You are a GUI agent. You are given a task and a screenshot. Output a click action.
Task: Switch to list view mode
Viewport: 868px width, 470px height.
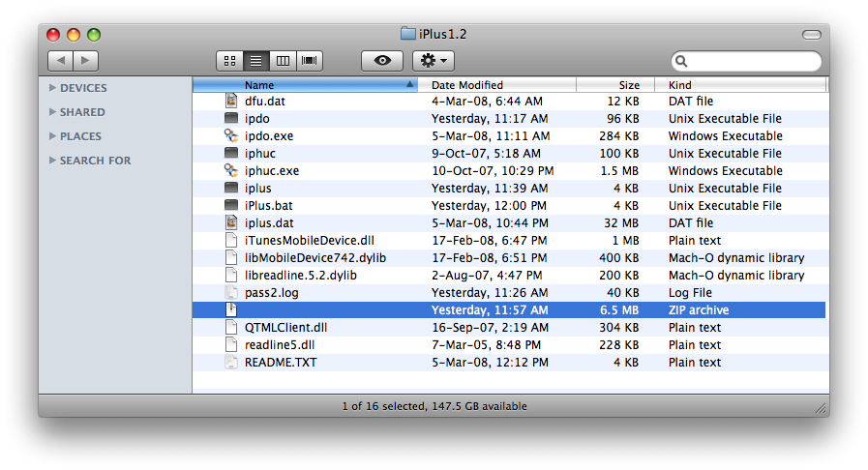256,61
